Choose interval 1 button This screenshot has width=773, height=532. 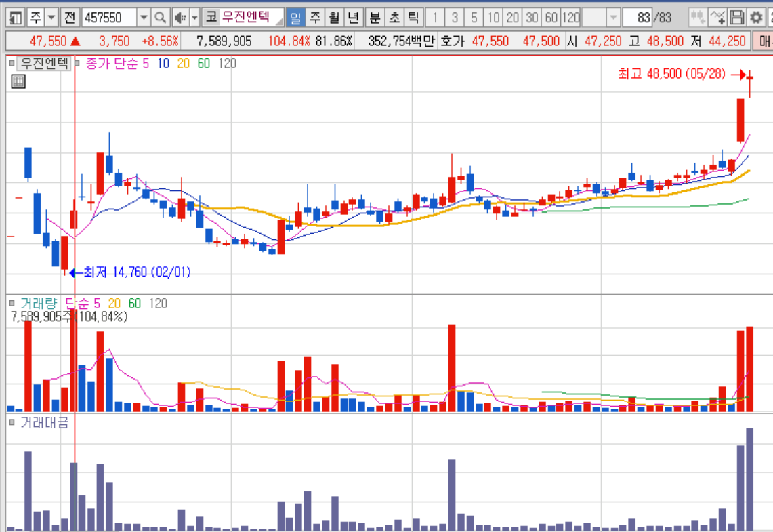coord(435,18)
